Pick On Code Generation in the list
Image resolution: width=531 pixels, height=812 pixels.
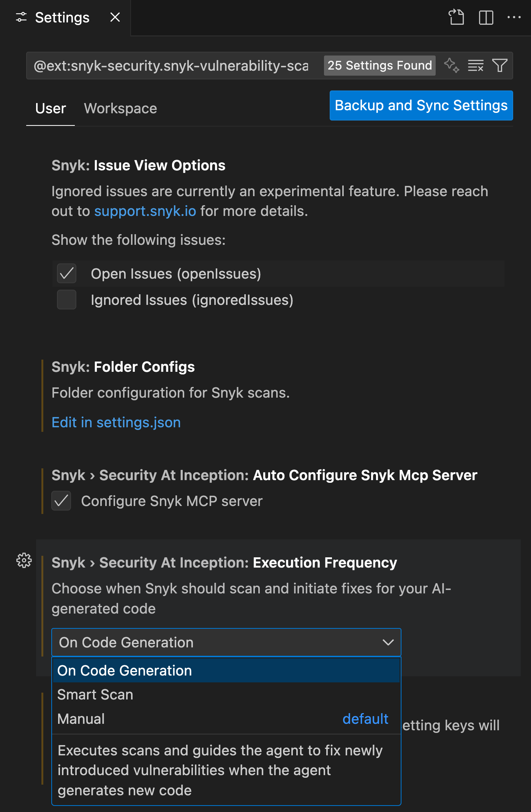pos(125,671)
